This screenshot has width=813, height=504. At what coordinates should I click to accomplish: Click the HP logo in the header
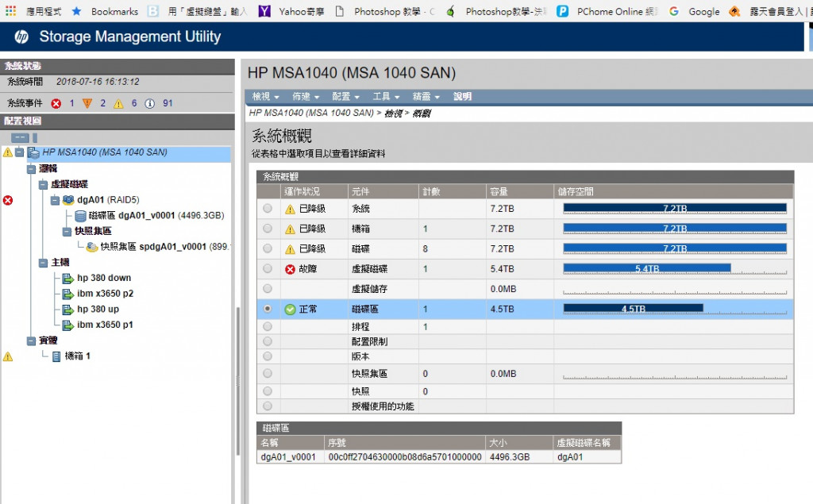pyautogui.click(x=21, y=37)
